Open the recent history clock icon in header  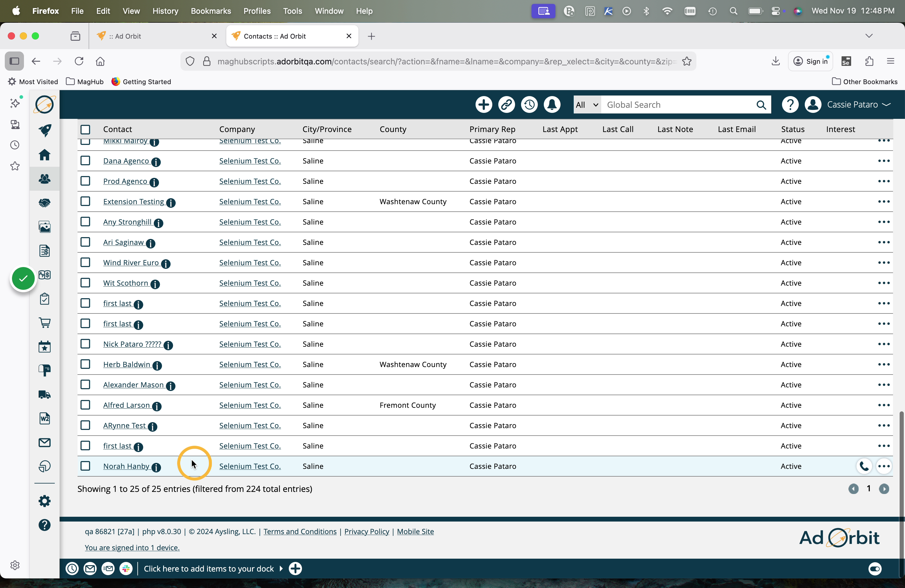pyautogui.click(x=529, y=104)
